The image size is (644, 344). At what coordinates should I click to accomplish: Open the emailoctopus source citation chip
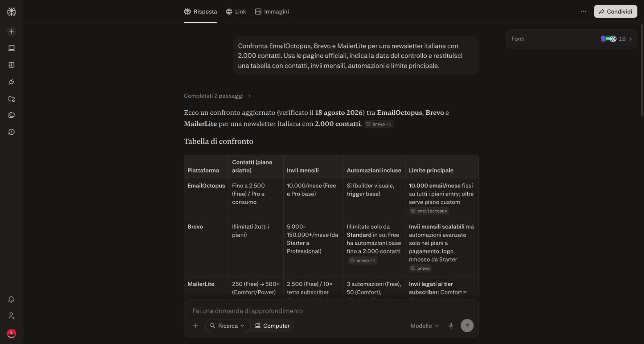(x=429, y=211)
